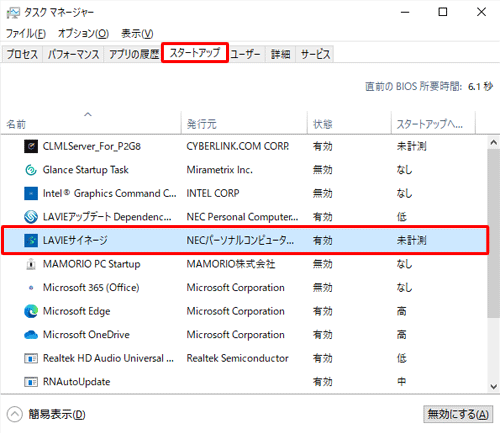Click publisher INTEL CORP
500x434 pixels.
213,193
